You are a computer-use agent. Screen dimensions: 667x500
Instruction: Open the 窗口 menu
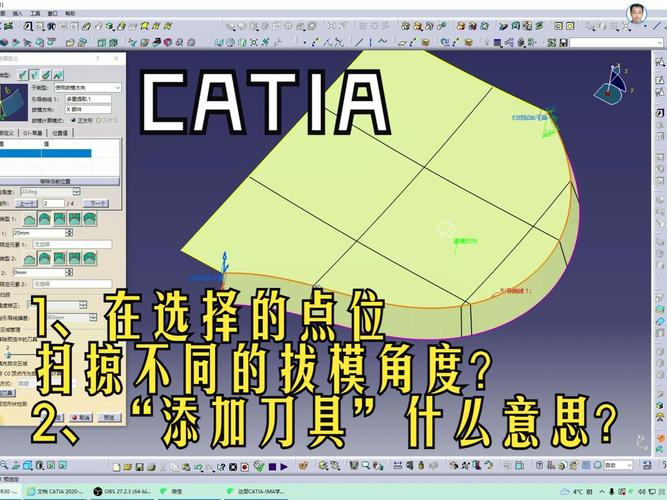click(53, 14)
